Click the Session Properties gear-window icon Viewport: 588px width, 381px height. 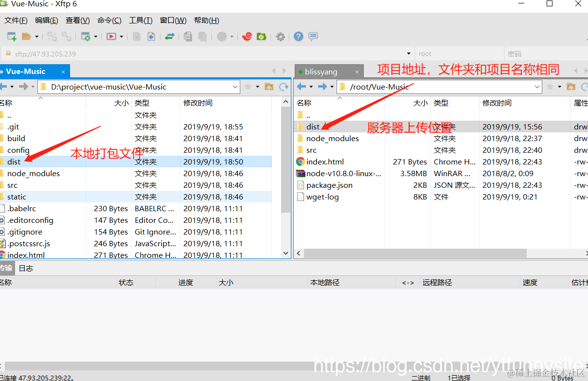[x=86, y=36]
